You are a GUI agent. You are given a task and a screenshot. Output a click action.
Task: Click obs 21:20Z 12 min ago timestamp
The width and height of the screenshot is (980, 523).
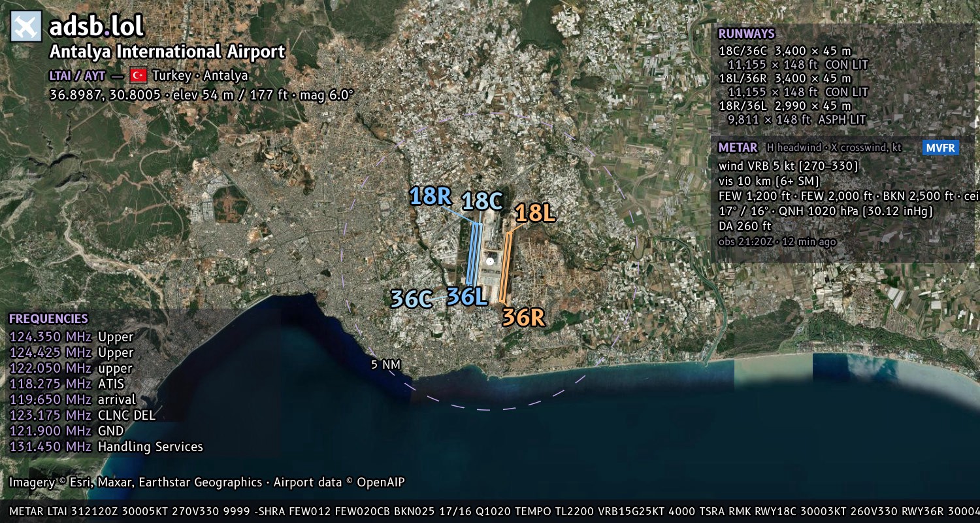point(777,242)
